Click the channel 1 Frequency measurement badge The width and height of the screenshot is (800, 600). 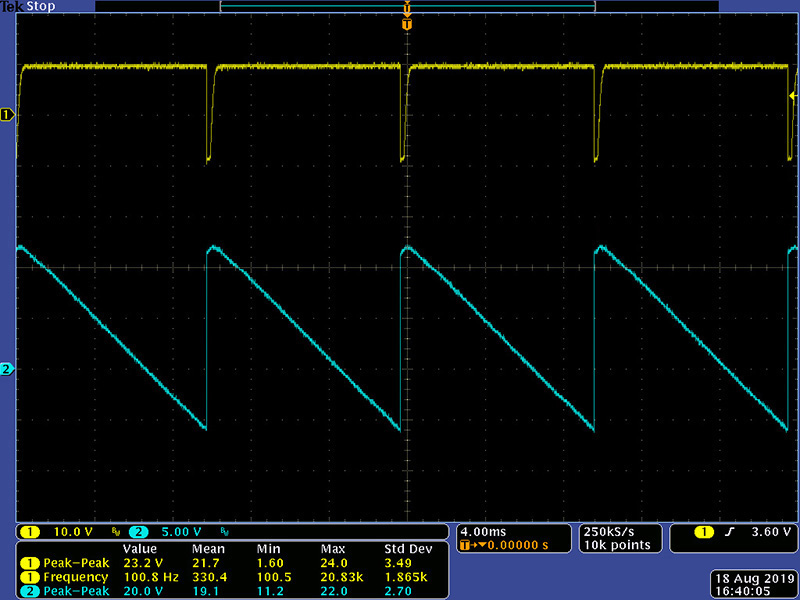click(31, 577)
